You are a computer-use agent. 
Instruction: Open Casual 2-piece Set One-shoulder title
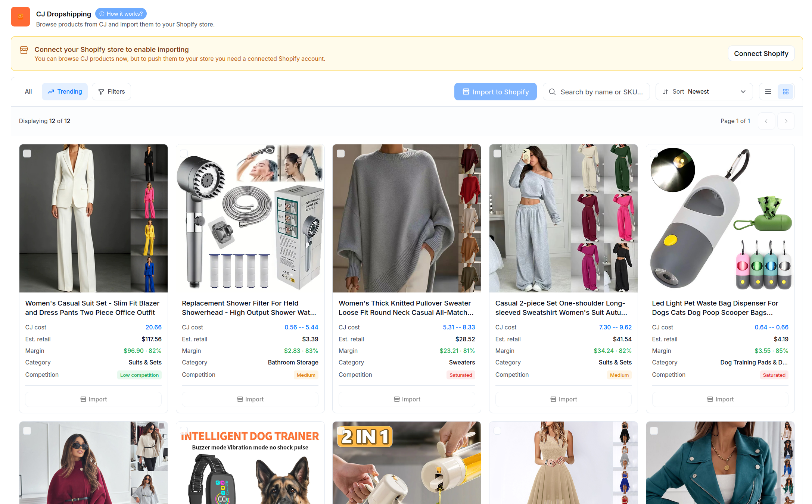[x=561, y=308]
